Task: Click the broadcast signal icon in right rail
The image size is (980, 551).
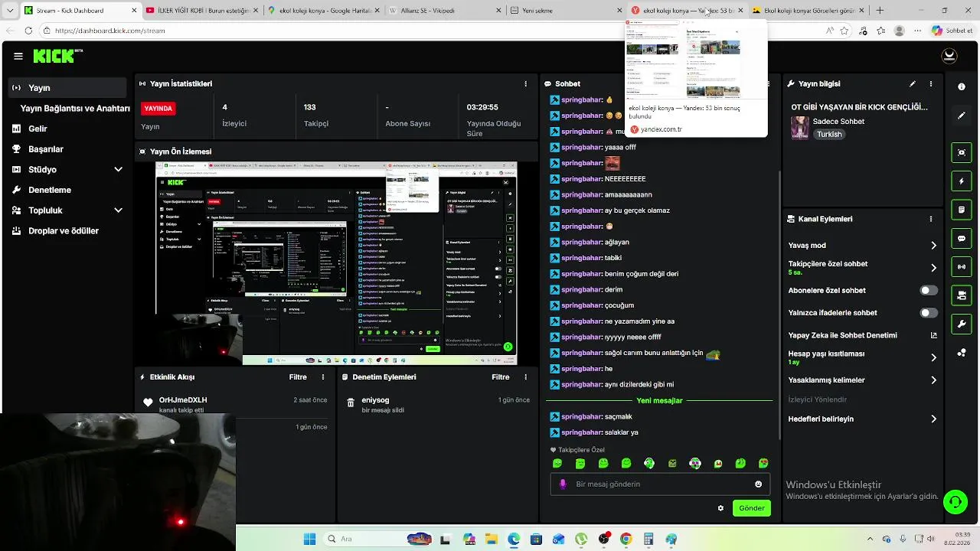Action: (962, 267)
